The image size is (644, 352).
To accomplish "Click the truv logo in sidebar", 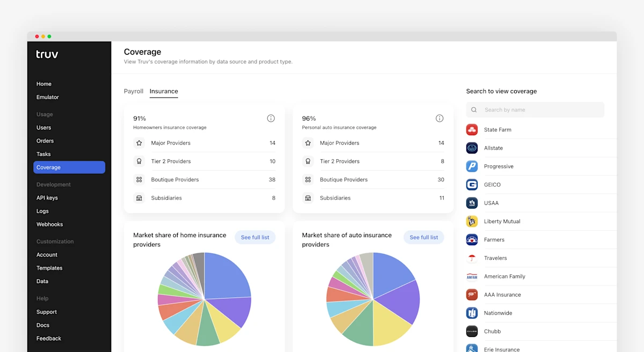I will pyautogui.click(x=47, y=54).
